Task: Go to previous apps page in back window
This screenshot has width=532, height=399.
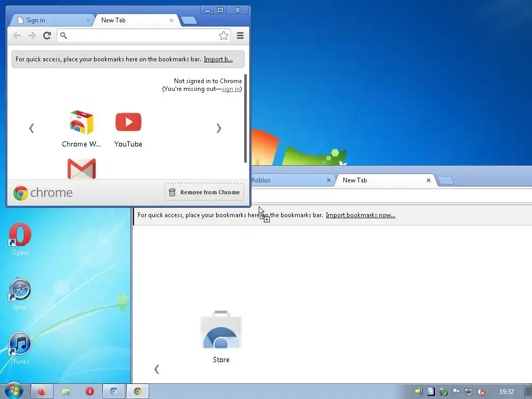Action: coord(156,369)
